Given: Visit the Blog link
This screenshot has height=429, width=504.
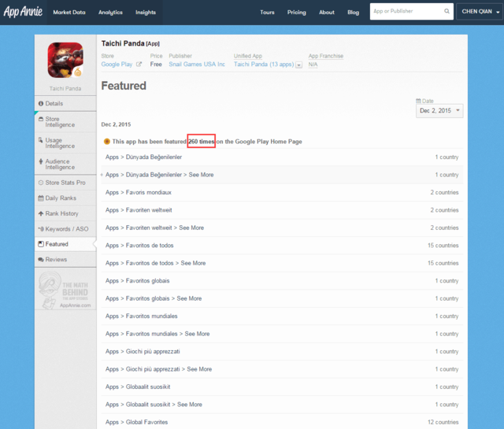Looking at the screenshot, I should coord(353,13).
